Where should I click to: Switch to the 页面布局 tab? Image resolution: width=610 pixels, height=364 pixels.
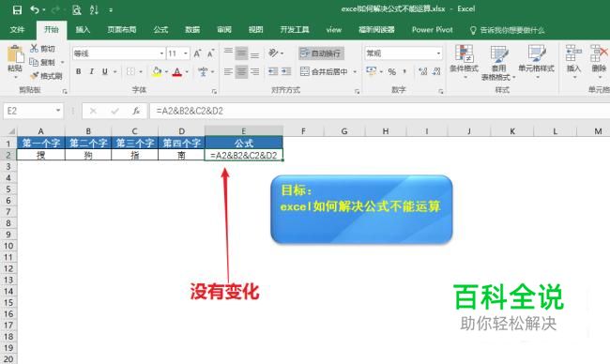pyautogui.click(x=122, y=30)
